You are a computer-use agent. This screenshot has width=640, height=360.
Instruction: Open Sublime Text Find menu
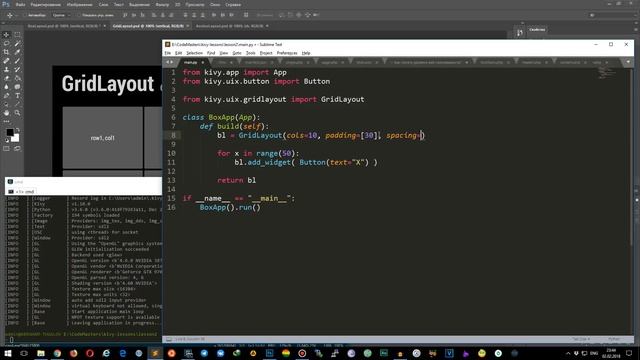[211, 53]
